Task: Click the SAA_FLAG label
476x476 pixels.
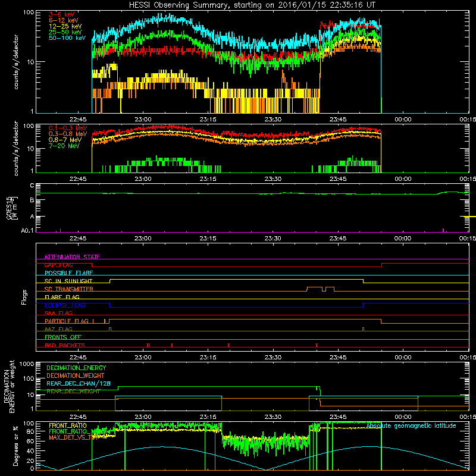Action: click(58, 313)
